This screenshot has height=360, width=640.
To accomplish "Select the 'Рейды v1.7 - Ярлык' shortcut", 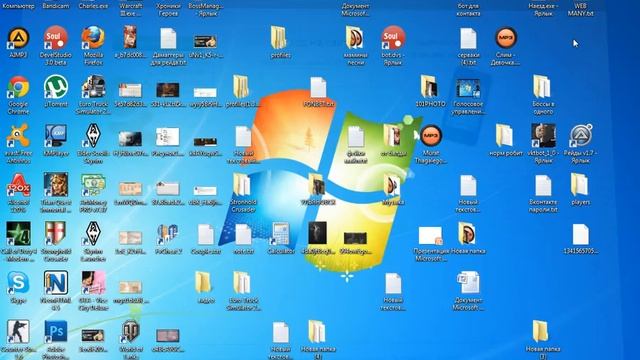I will coord(581,136).
